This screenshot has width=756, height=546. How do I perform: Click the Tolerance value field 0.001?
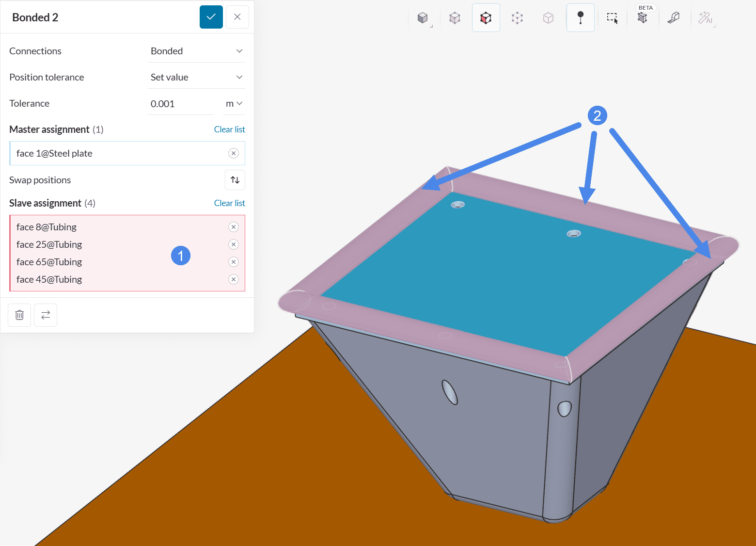click(x=180, y=104)
